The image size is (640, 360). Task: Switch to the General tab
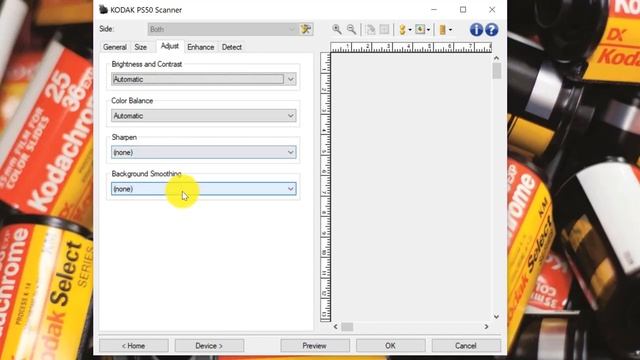tap(115, 47)
